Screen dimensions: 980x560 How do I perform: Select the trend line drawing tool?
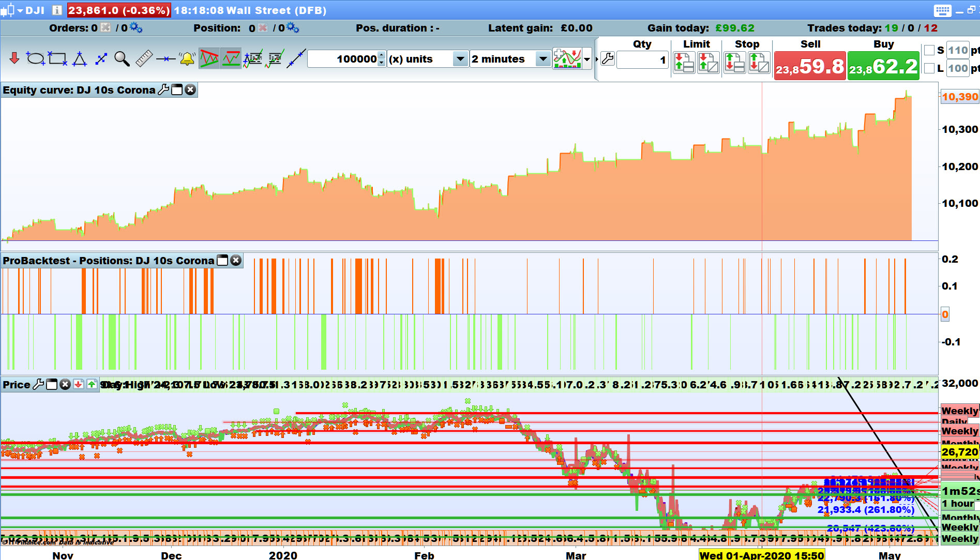point(296,58)
